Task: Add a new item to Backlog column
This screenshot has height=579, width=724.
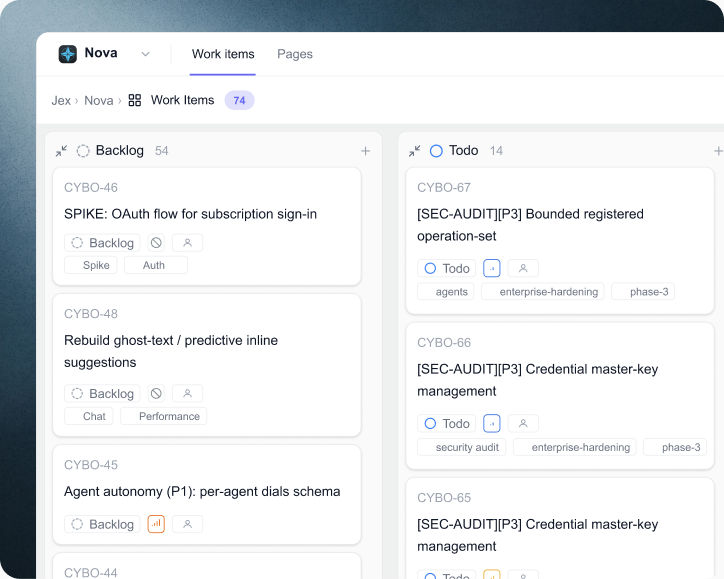Action: click(365, 151)
